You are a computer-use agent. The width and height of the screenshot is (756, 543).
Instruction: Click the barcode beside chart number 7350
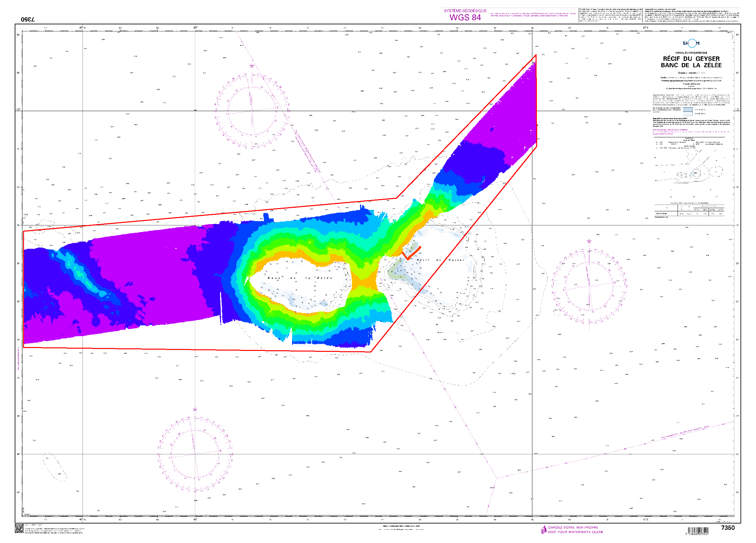pos(698,530)
